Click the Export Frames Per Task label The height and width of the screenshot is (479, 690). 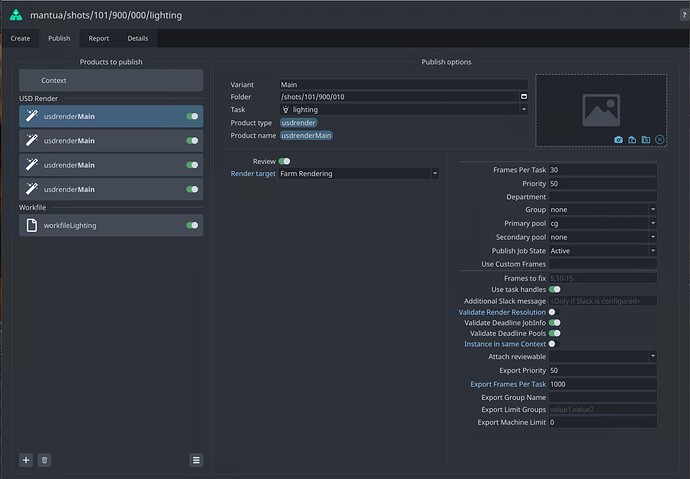508,384
